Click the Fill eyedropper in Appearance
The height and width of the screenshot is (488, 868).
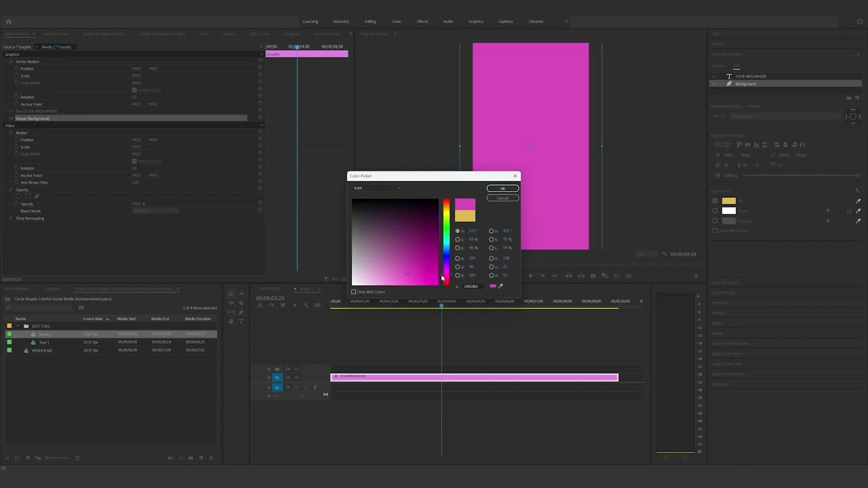(x=858, y=201)
